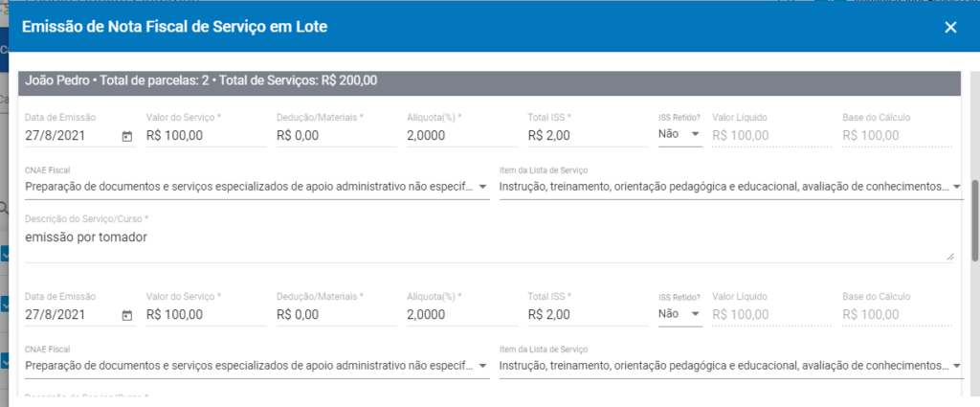Click first Valor do Serviço field
Image resolution: width=980 pixels, height=407 pixels.
click(207, 135)
